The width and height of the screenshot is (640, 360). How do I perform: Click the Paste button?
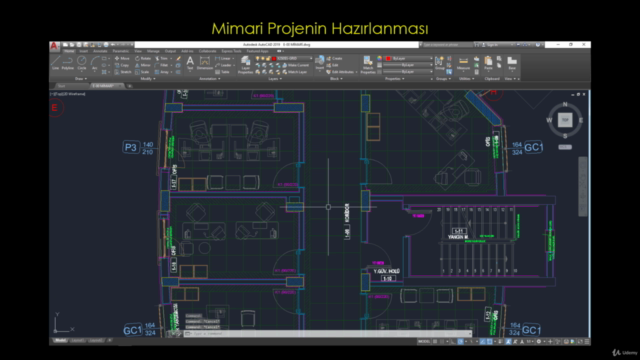[x=488, y=63]
